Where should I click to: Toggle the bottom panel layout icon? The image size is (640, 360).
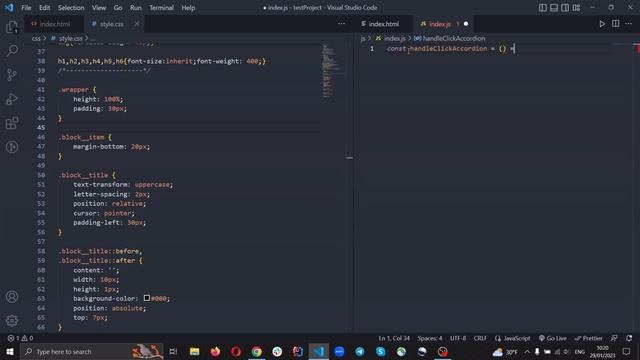(x=554, y=8)
